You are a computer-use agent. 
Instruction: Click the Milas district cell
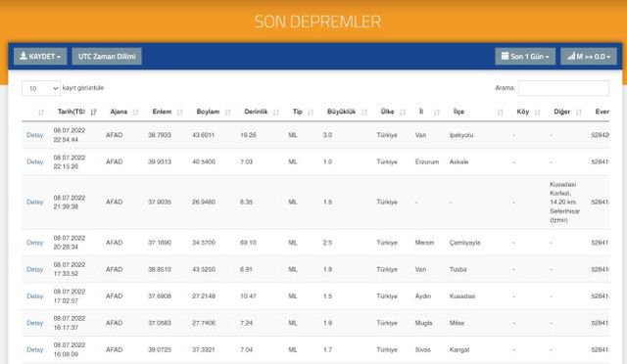coord(457,323)
